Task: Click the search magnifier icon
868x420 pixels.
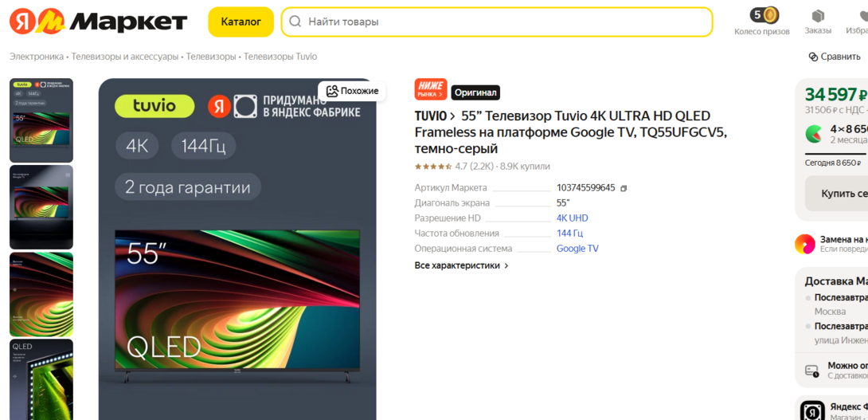Action: pyautogui.click(x=295, y=22)
